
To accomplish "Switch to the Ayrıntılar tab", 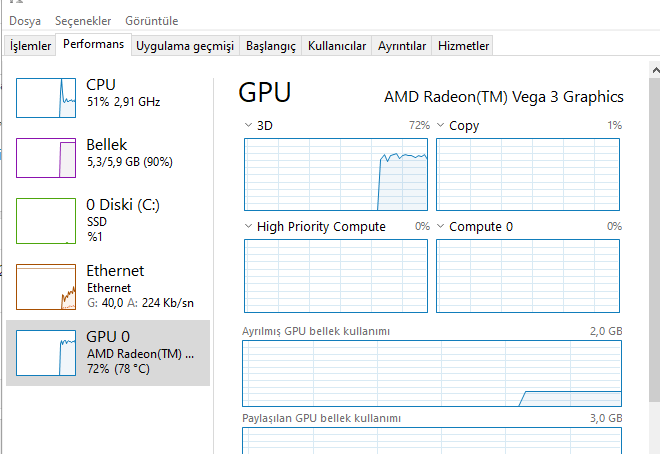I will click(x=402, y=46).
